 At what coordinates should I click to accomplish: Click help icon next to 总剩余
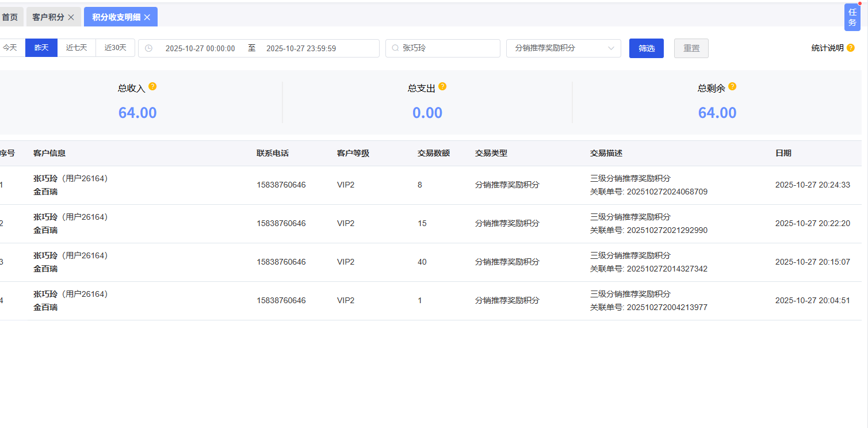click(732, 86)
